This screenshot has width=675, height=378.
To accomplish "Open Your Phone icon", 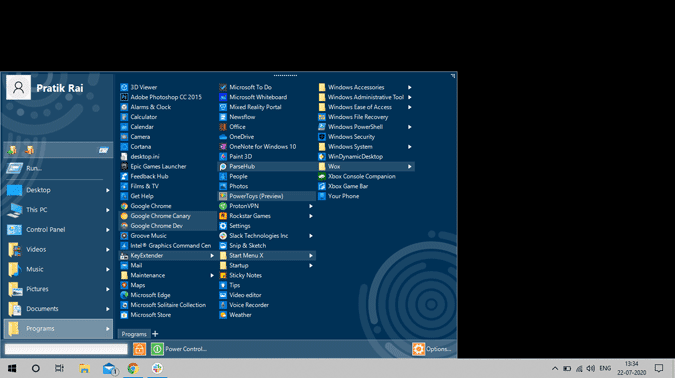I will pyautogui.click(x=322, y=196).
